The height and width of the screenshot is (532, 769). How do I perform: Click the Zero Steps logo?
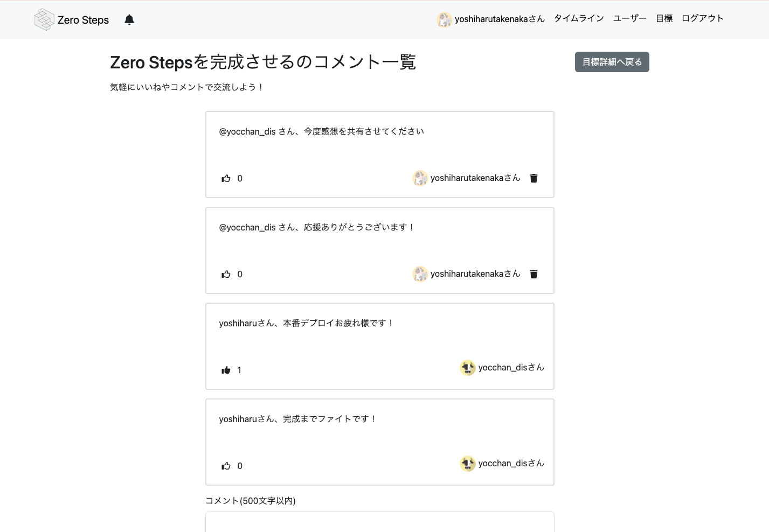71,19
